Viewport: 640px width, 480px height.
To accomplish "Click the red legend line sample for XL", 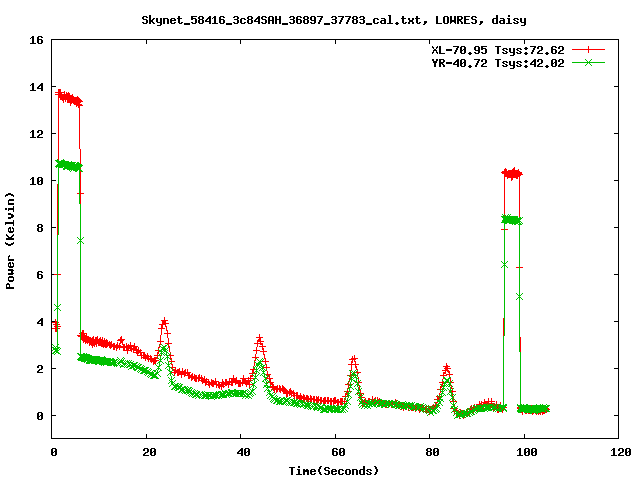I will coord(588,50).
